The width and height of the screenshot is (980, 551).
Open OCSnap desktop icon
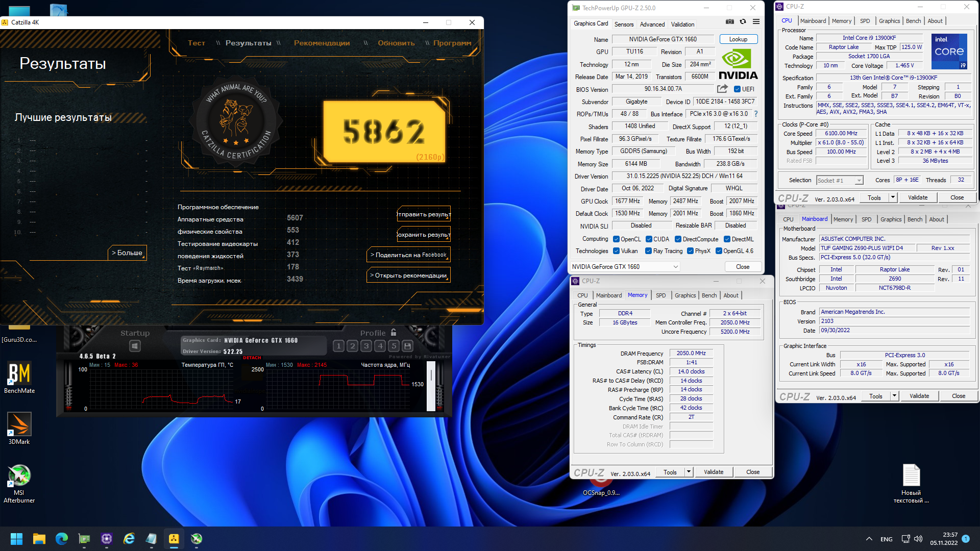coord(601,487)
